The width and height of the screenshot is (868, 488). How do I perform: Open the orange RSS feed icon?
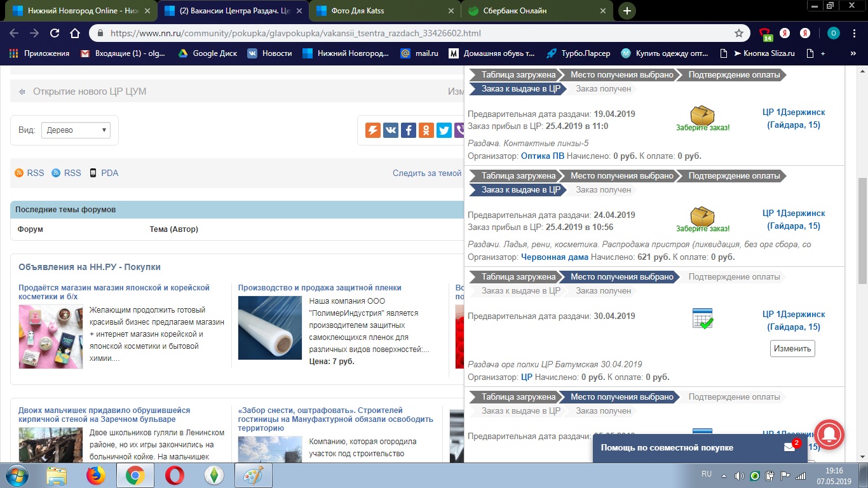point(19,173)
